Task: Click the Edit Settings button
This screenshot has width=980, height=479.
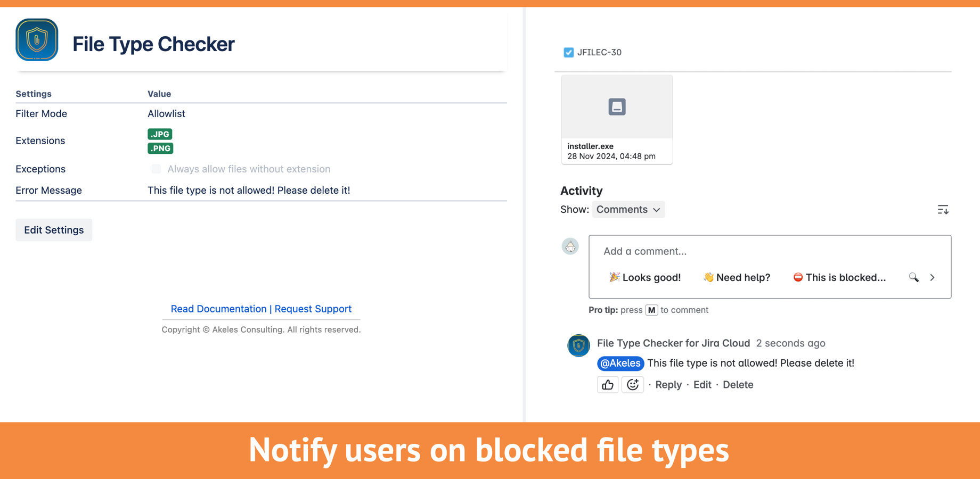Action: coord(53,229)
